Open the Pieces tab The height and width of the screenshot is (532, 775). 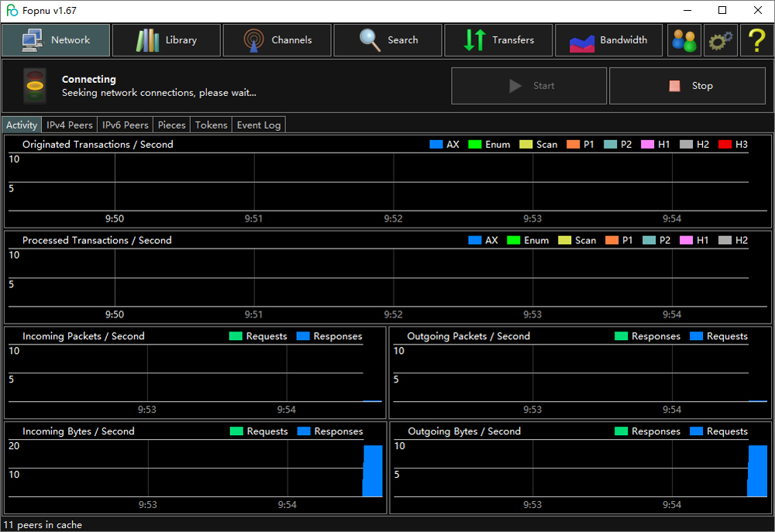pyautogui.click(x=172, y=125)
